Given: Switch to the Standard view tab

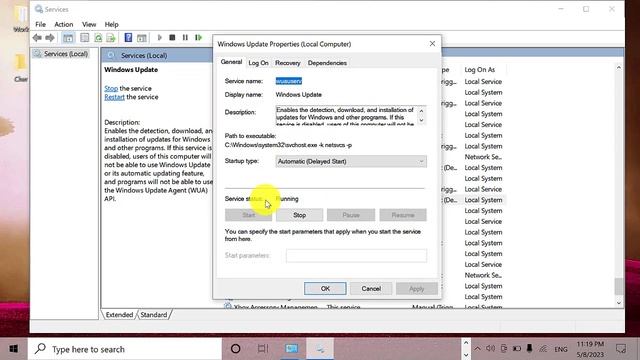Looking at the screenshot, I should 153,315.
